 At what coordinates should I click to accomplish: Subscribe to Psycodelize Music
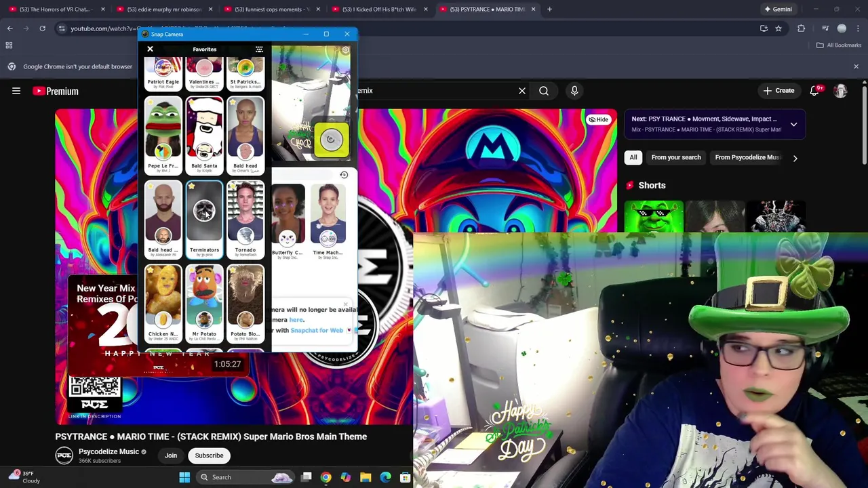pos(209,455)
